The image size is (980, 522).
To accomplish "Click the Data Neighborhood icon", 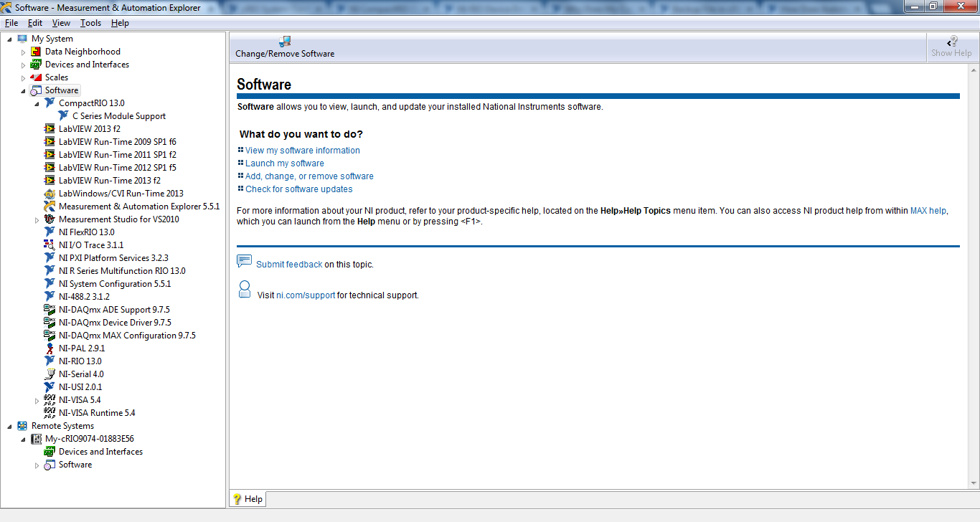I will (x=36, y=52).
